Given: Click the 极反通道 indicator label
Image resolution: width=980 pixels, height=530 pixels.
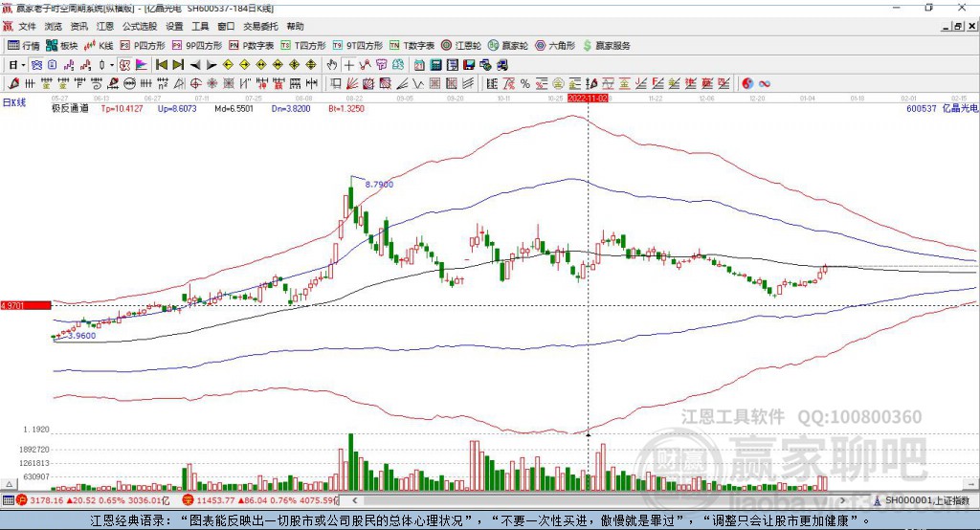Looking at the screenshot, I should click(x=70, y=109).
